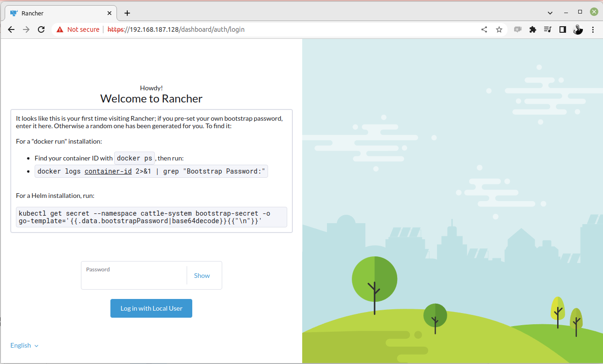The height and width of the screenshot is (364, 603).
Task: Open the media controls playlist icon
Action: [548, 29]
